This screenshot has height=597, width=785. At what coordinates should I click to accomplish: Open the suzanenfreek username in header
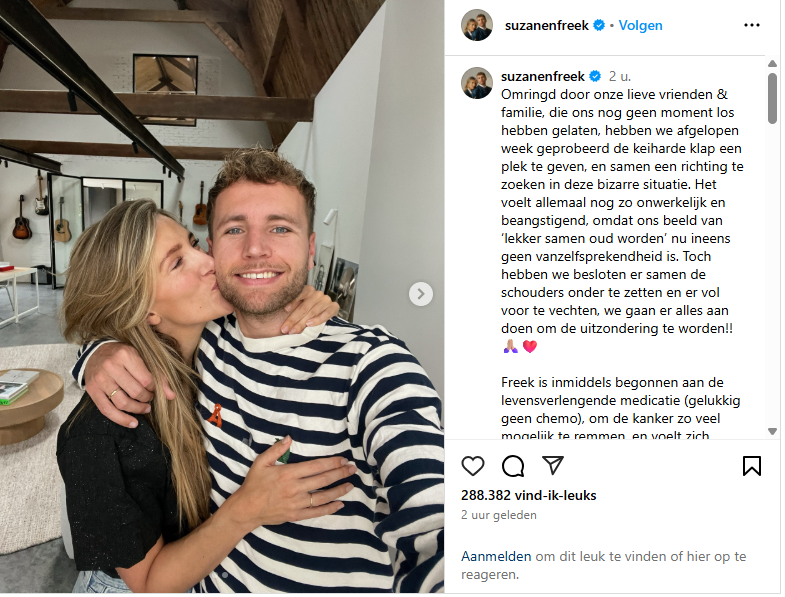pos(547,25)
